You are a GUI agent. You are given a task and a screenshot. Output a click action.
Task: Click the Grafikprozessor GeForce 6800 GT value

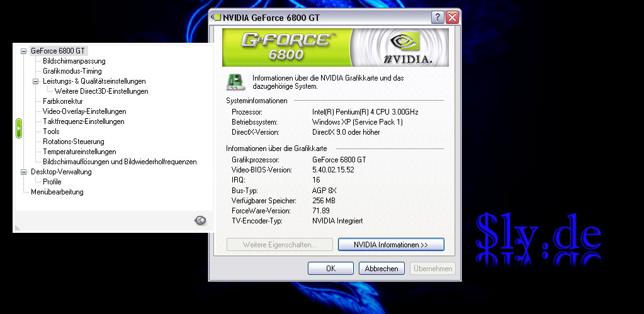click(339, 160)
